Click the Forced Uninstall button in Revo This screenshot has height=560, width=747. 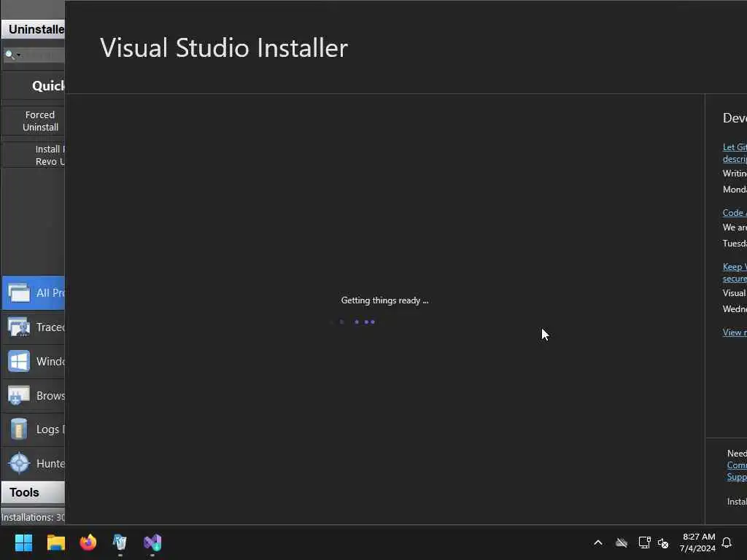click(34, 121)
